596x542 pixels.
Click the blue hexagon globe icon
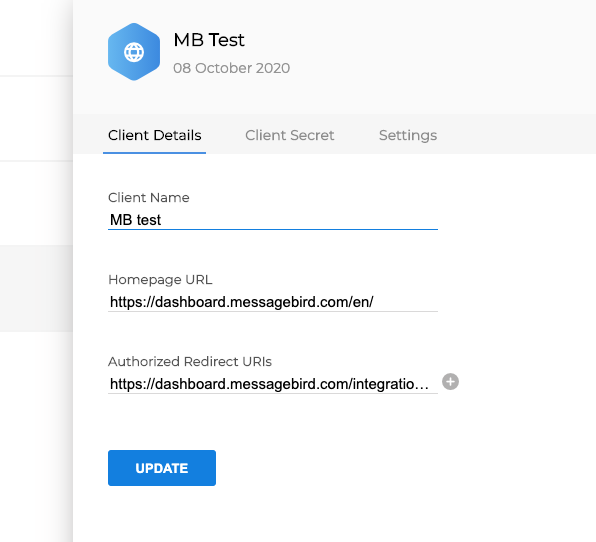(134, 52)
